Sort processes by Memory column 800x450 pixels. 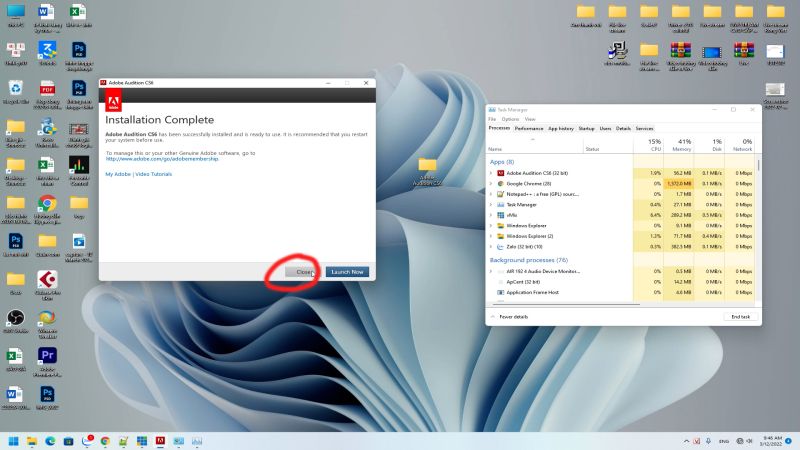point(684,148)
